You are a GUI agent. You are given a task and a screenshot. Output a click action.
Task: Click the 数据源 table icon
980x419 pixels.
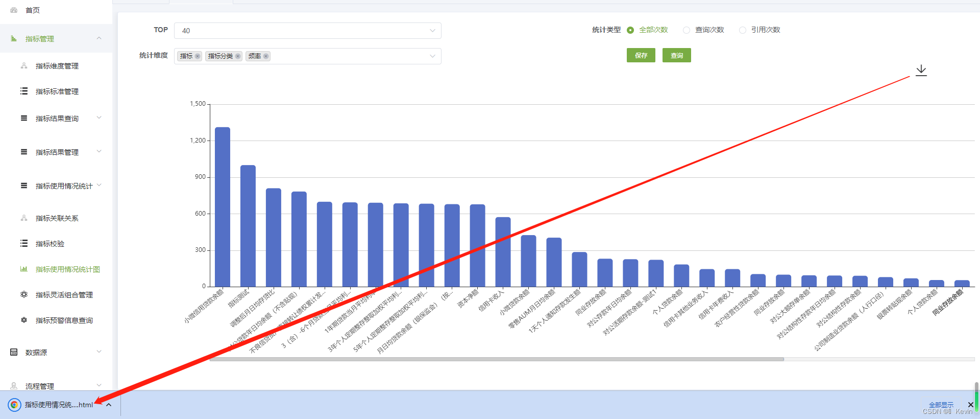point(14,353)
